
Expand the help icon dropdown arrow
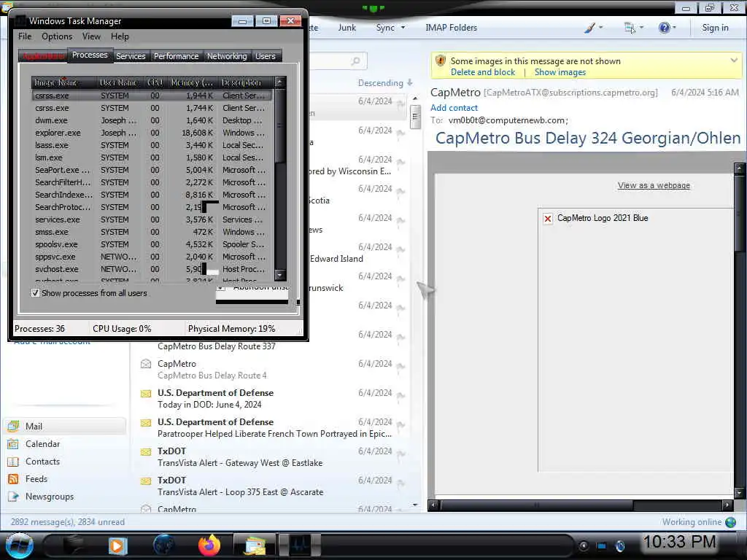[x=674, y=28]
